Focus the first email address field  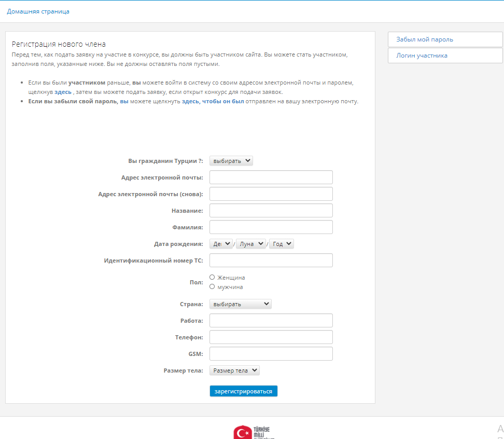(271, 177)
